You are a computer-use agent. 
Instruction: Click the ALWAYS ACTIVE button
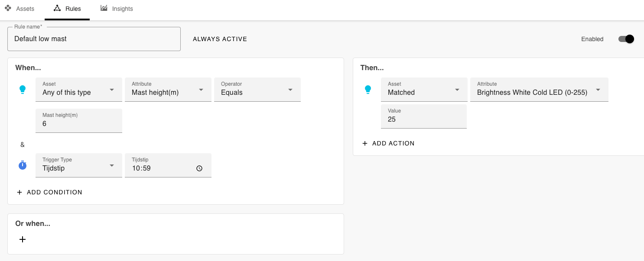click(220, 39)
